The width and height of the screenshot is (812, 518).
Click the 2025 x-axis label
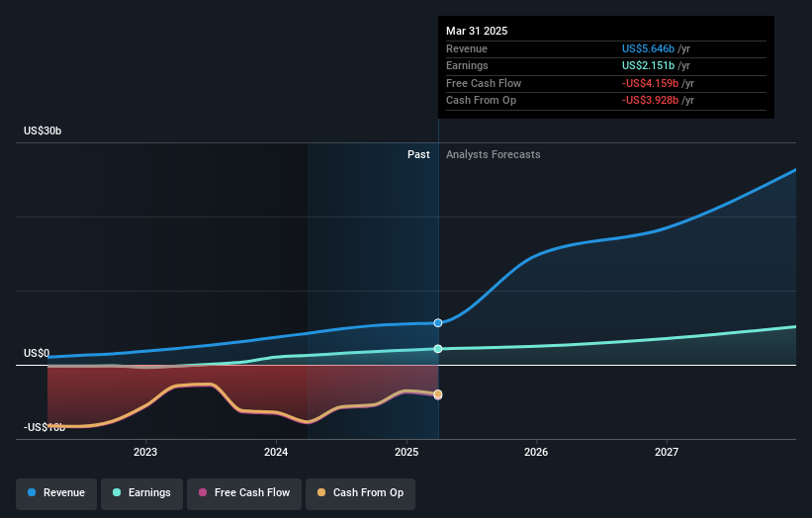coord(406,453)
